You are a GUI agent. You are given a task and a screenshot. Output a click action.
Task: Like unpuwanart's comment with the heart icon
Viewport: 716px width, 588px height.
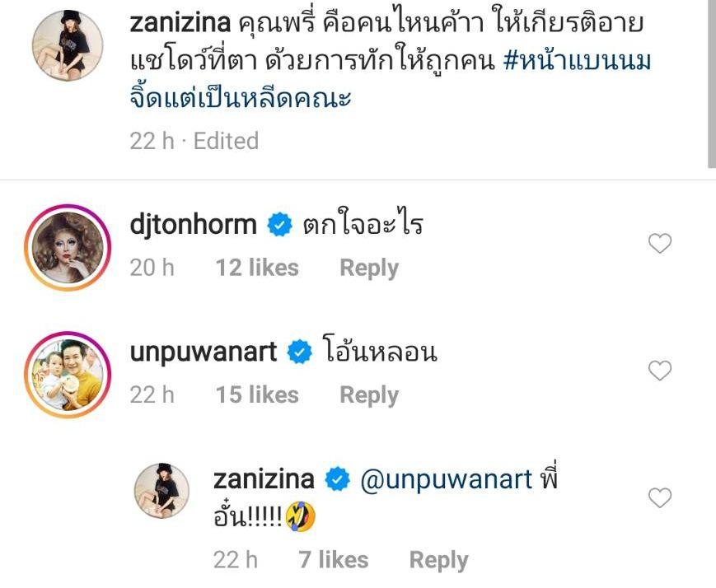pyautogui.click(x=660, y=371)
